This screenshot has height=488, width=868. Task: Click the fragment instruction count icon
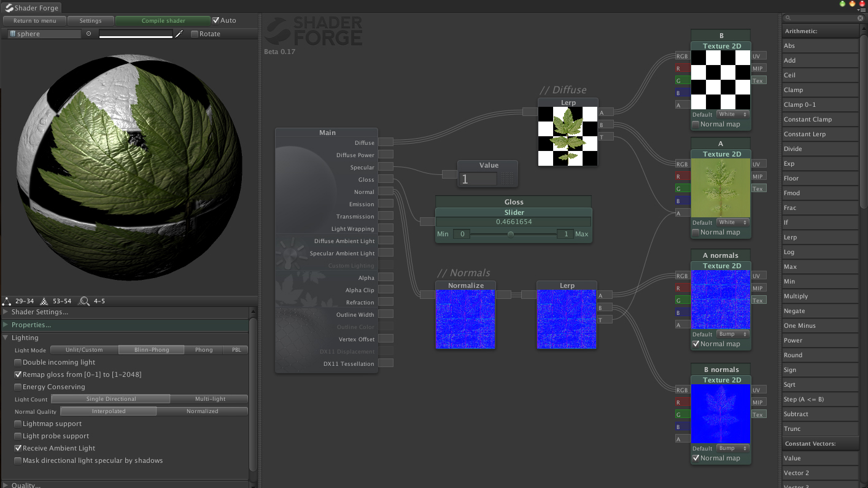pos(44,301)
